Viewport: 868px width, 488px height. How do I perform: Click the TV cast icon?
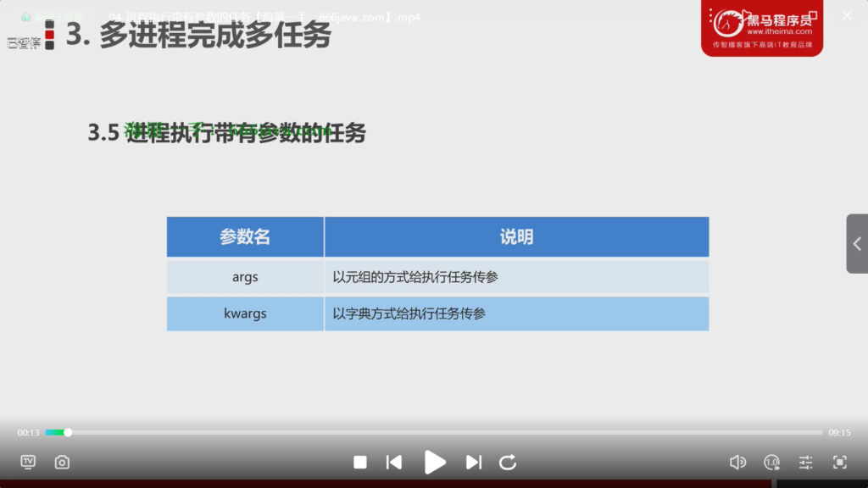(x=28, y=462)
